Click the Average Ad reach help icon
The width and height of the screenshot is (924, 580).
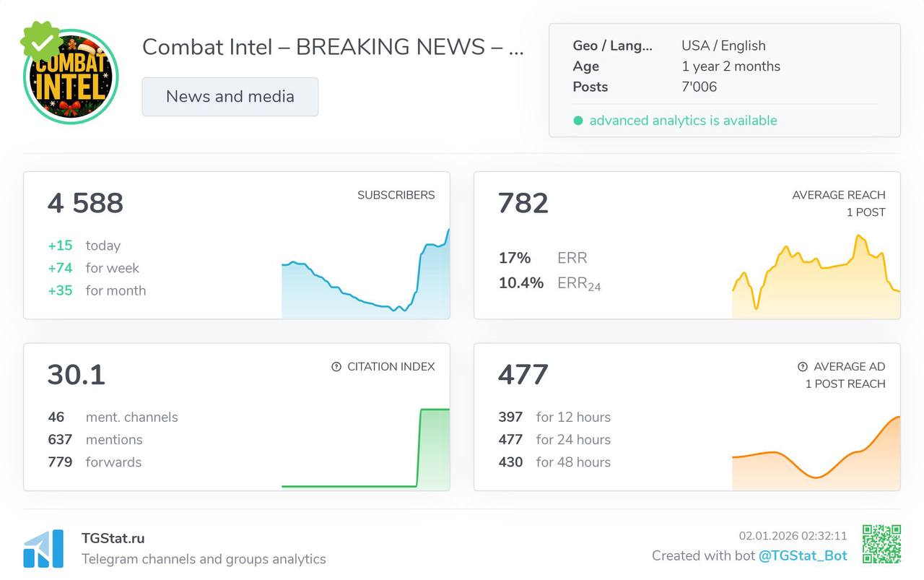[802, 367]
